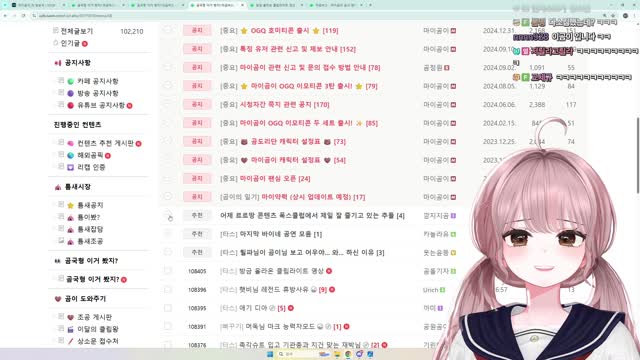Click the purple 리캡 인증 icon
The height and width of the screenshot is (360, 640).
click(x=71, y=167)
